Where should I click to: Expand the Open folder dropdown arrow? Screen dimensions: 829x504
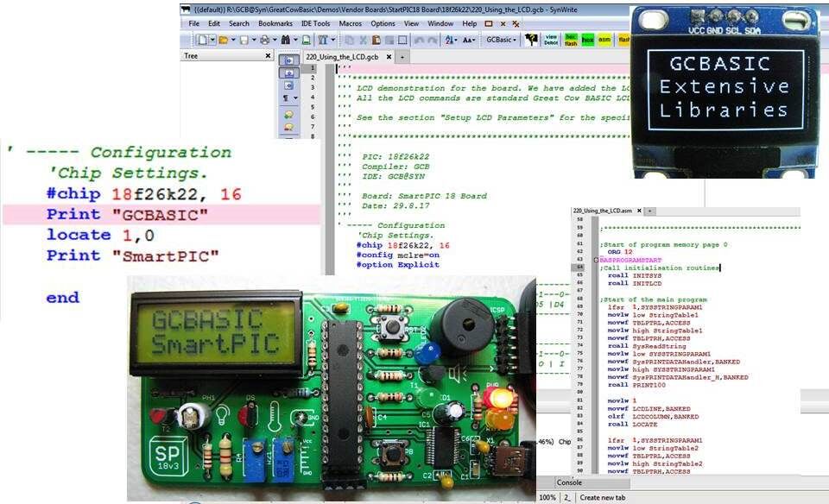233,40
